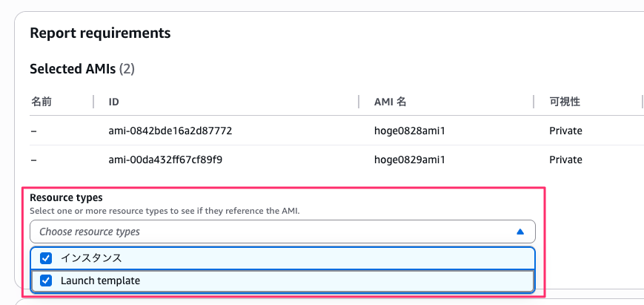Uncheck the Launch template checkbox

pos(46,281)
